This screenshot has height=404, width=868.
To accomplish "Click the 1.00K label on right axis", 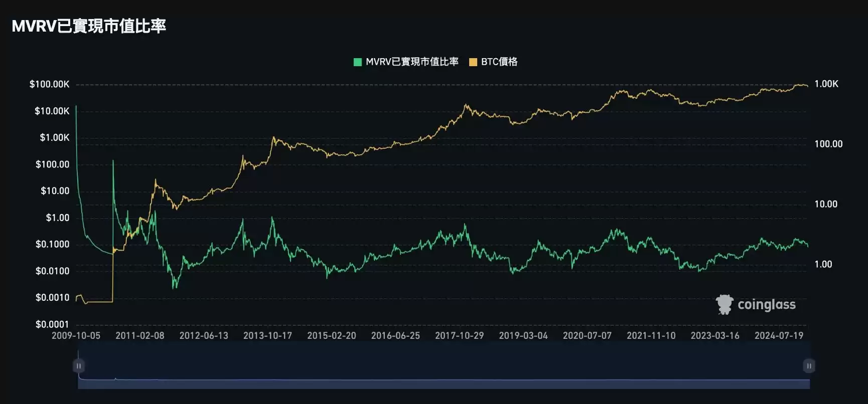I will [x=826, y=84].
